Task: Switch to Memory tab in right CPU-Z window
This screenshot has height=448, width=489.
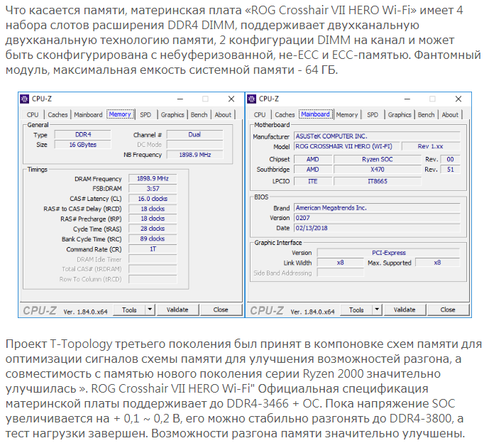Action: pyautogui.click(x=347, y=115)
